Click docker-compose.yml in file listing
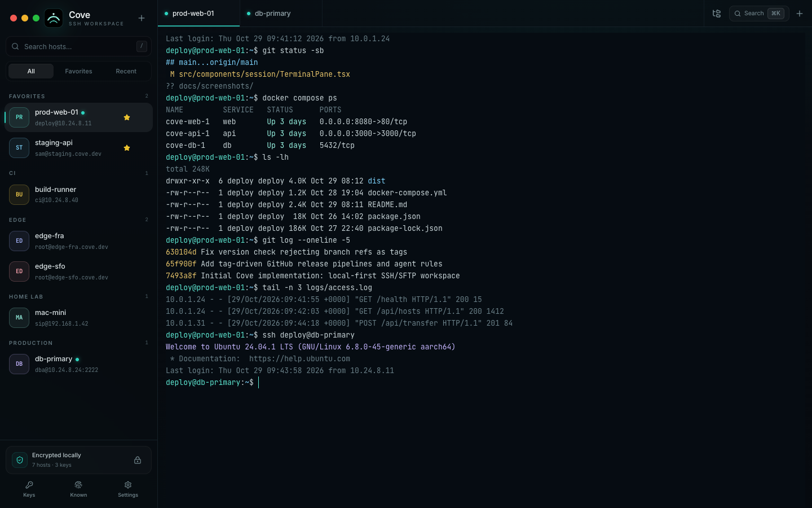 click(407, 193)
